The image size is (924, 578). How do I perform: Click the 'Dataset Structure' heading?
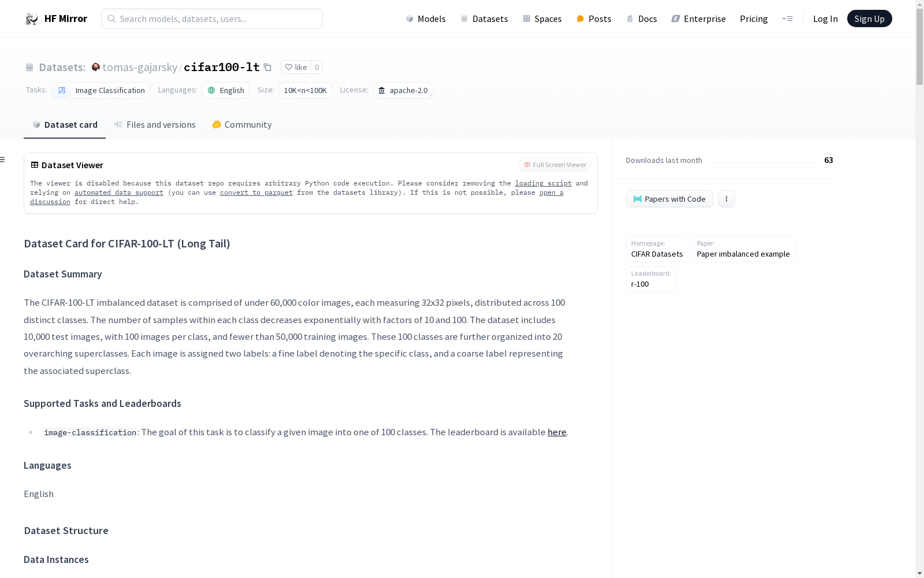[66, 531]
